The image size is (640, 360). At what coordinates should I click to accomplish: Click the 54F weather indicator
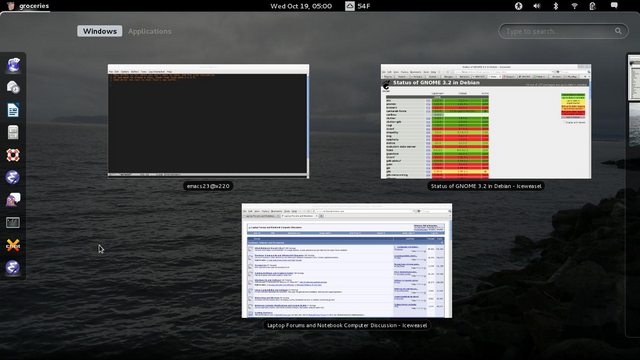coord(358,6)
